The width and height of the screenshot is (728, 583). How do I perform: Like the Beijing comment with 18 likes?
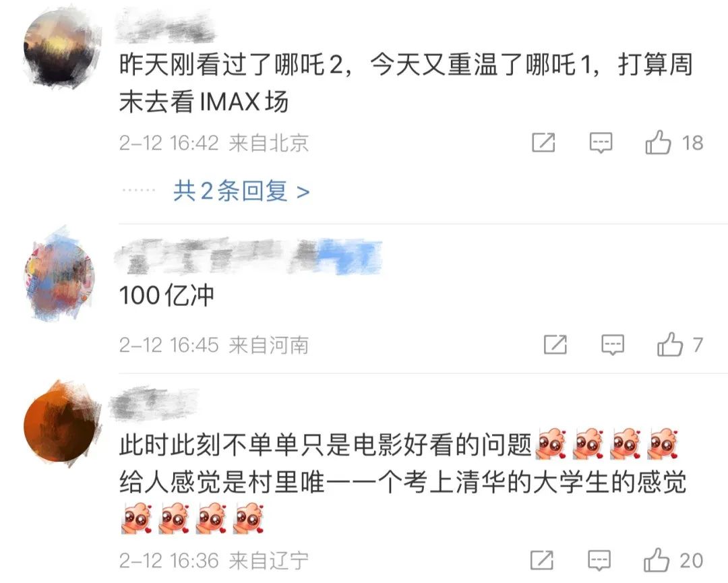coord(659,142)
